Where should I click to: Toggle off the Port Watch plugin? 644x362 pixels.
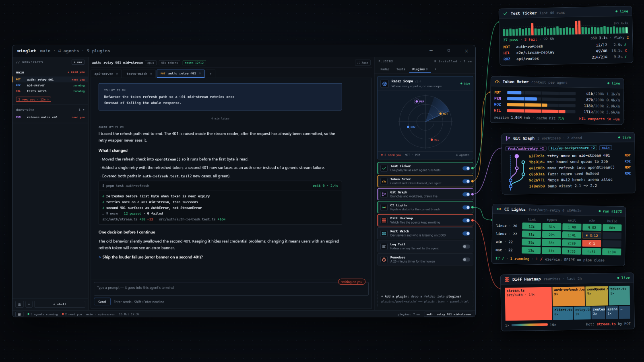tap(466, 233)
